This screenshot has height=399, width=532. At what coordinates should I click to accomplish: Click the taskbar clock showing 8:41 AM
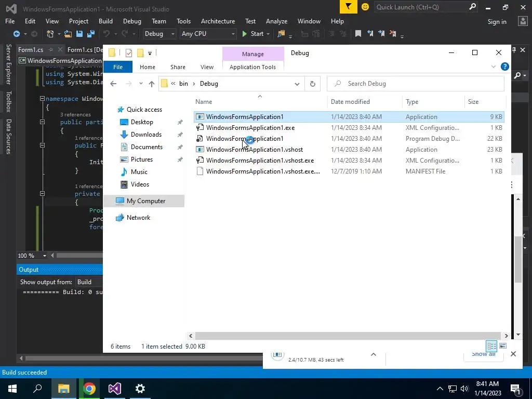coord(487,389)
